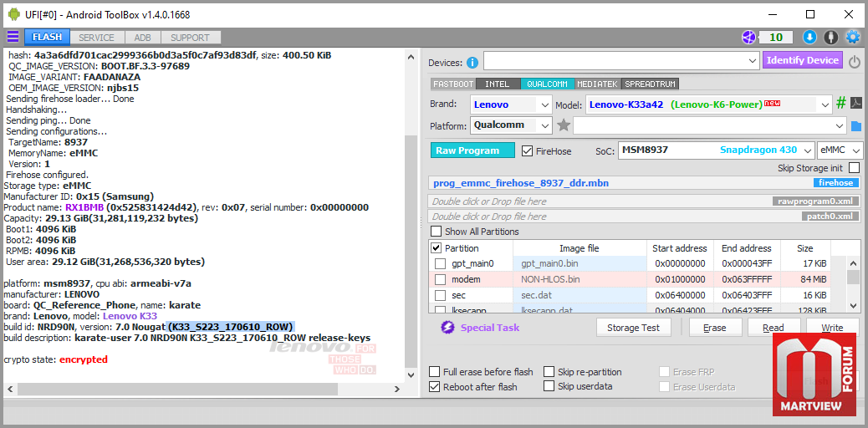Click the Read button
Screen dimensions: 868x428
(773, 327)
